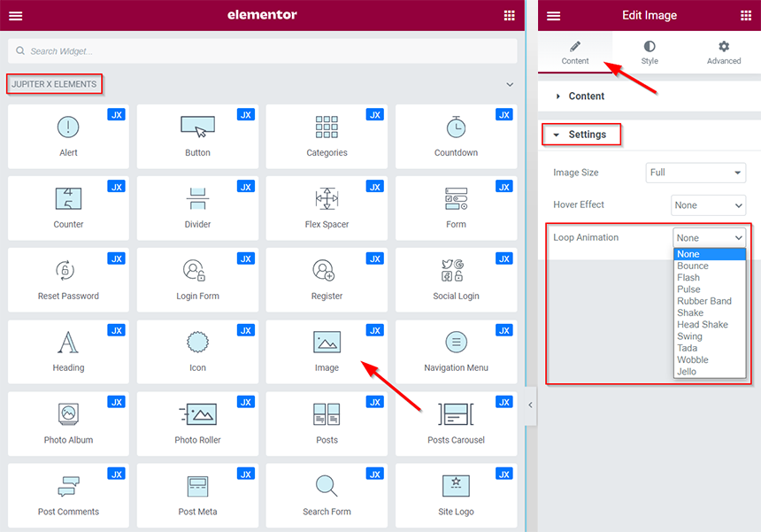Choose Jello loop animation

pyautogui.click(x=709, y=372)
